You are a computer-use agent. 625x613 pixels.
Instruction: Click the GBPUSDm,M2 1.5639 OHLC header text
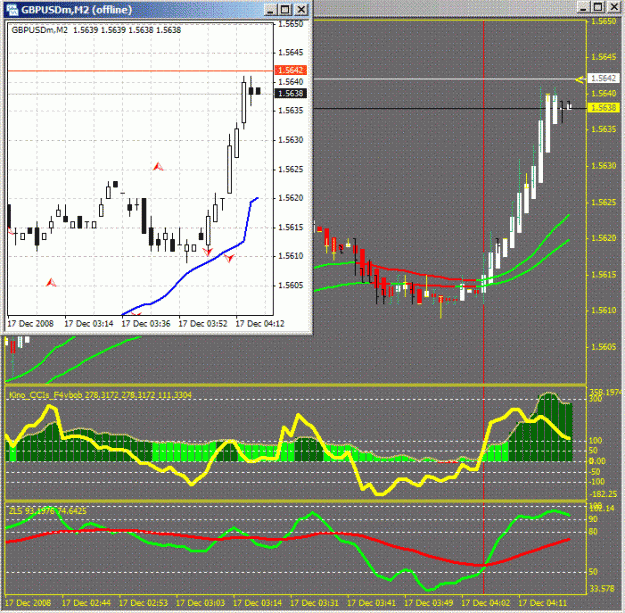coord(96,30)
